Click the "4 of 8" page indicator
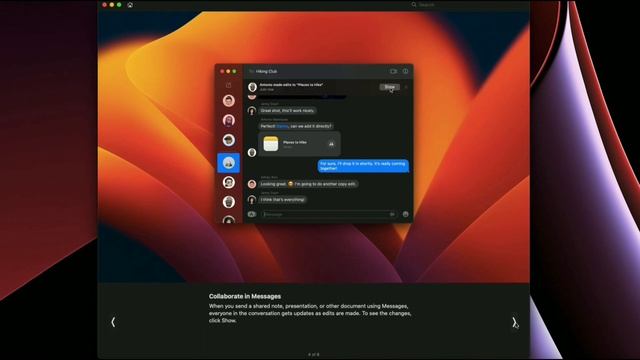This screenshot has width=640, height=360. pos(313,354)
